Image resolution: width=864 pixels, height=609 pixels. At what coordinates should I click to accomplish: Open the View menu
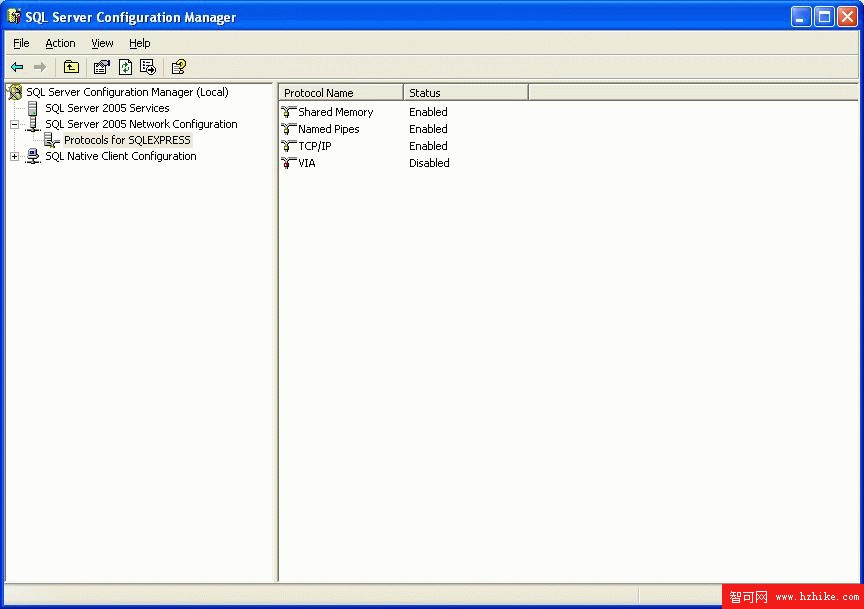[x=102, y=43]
